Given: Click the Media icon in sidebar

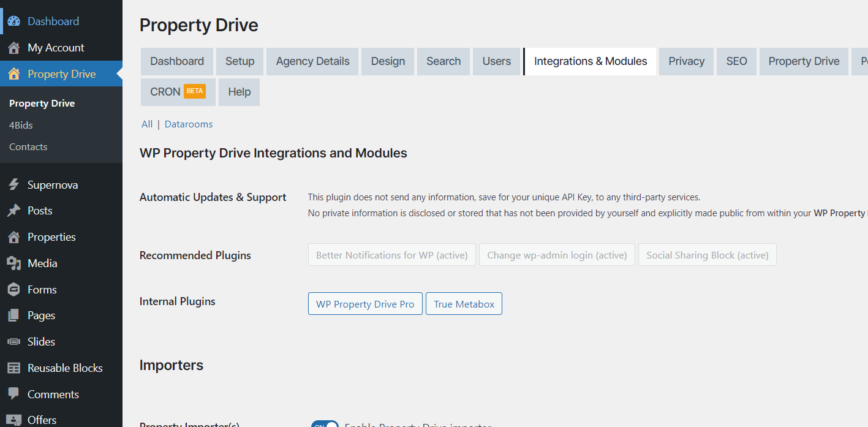Looking at the screenshot, I should (x=13, y=263).
